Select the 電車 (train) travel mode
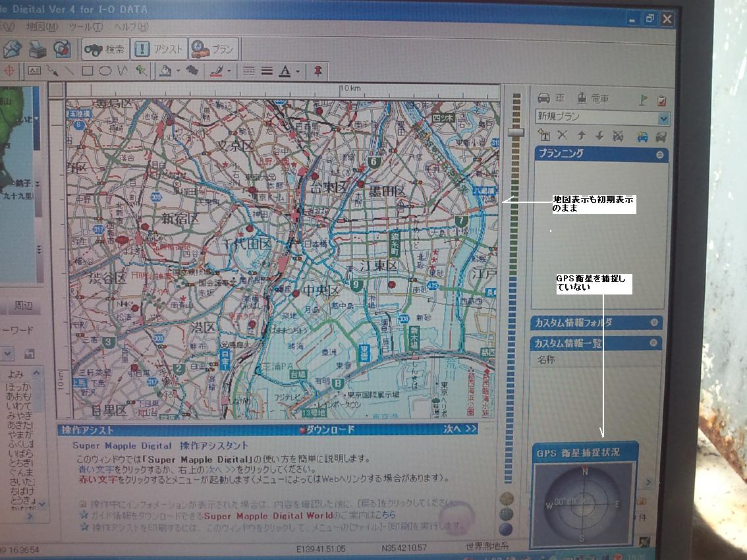The height and width of the screenshot is (560, 747). coord(593,99)
